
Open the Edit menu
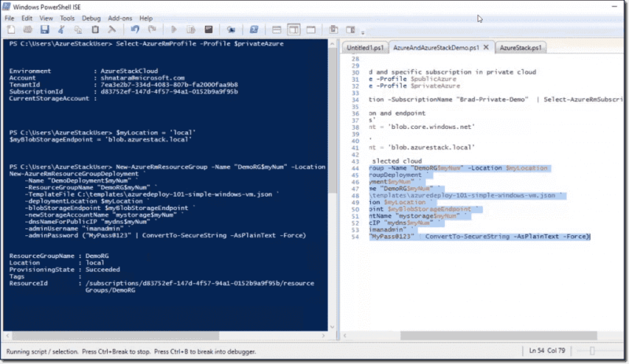pos(27,18)
